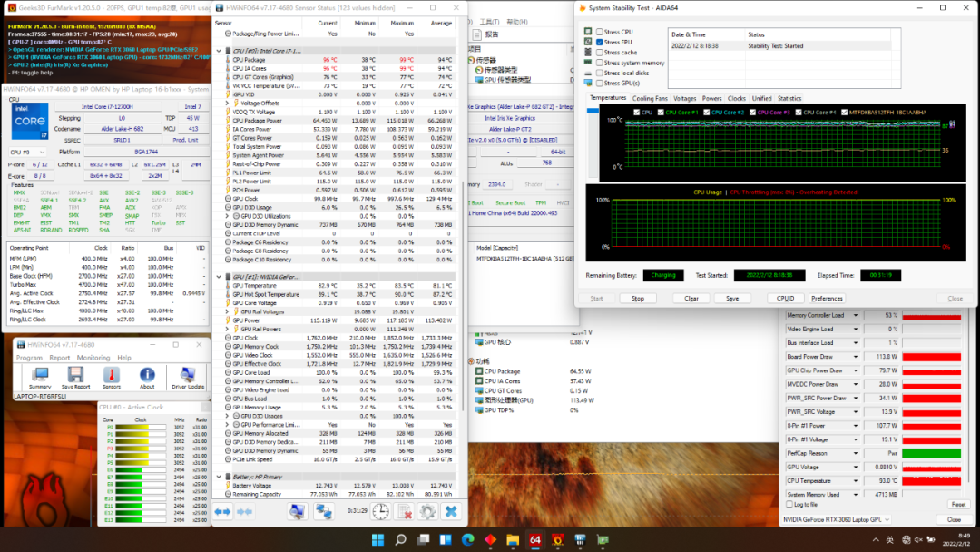The image size is (980, 552).
Task: Click the CPUID button
Action: 785,298
